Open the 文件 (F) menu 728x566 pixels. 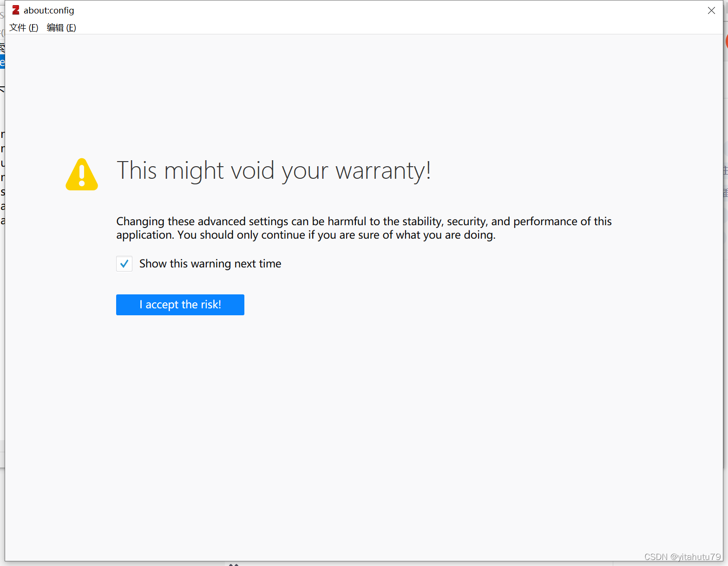(24, 28)
